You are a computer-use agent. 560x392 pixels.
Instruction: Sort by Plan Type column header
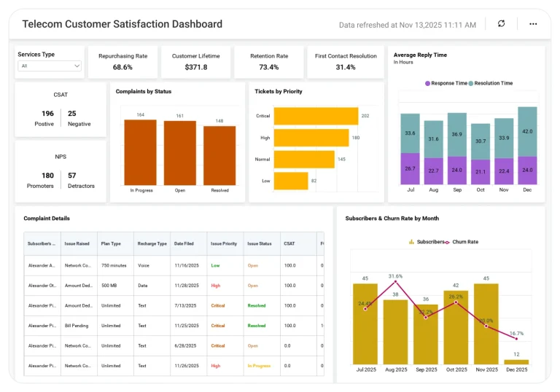pos(115,244)
